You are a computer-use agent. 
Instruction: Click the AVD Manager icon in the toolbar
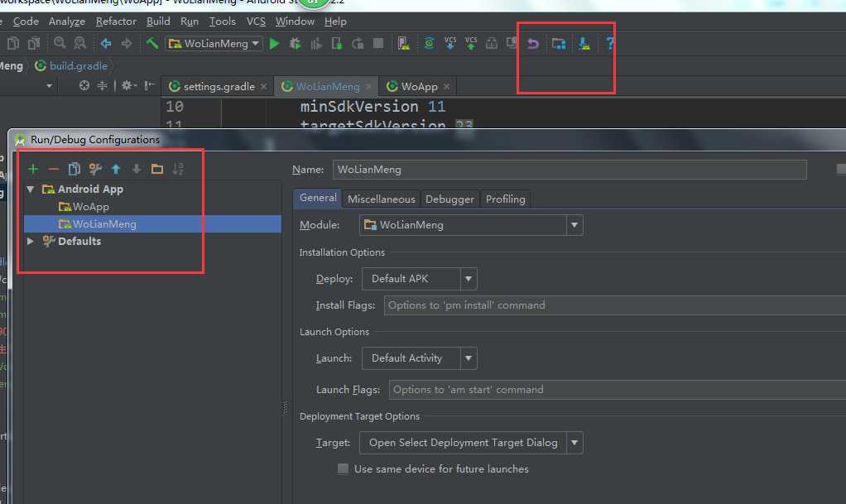404,43
